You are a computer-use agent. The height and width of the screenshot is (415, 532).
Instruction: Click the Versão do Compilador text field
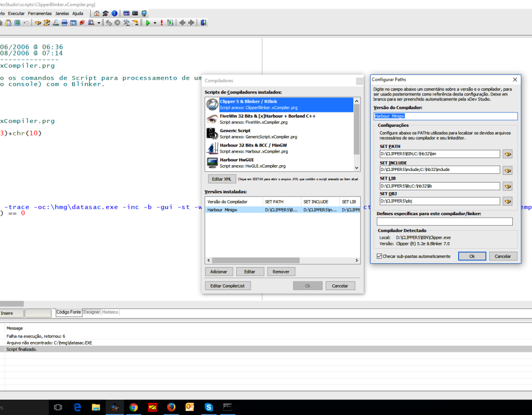tap(446, 116)
